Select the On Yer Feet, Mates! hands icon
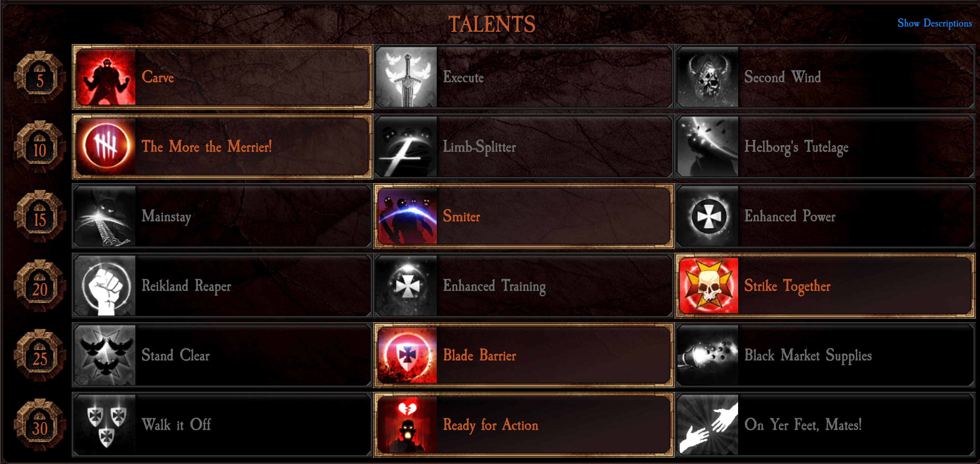The height and width of the screenshot is (464, 980). (709, 425)
